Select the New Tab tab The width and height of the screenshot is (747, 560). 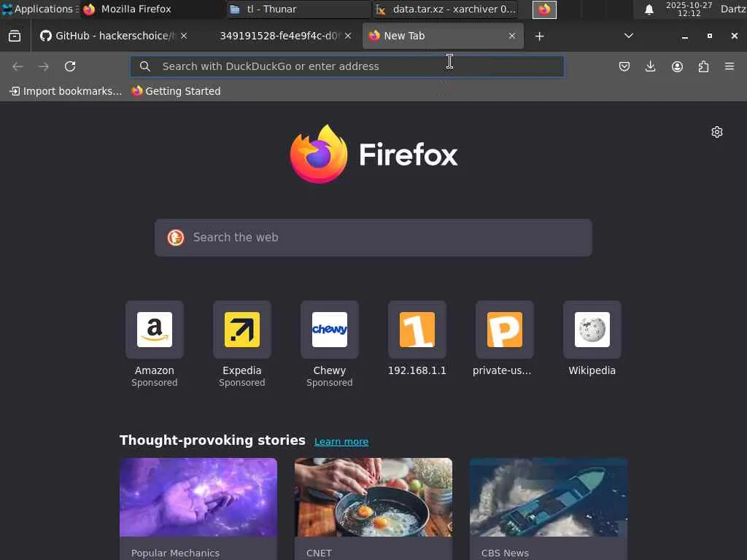point(443,36)
